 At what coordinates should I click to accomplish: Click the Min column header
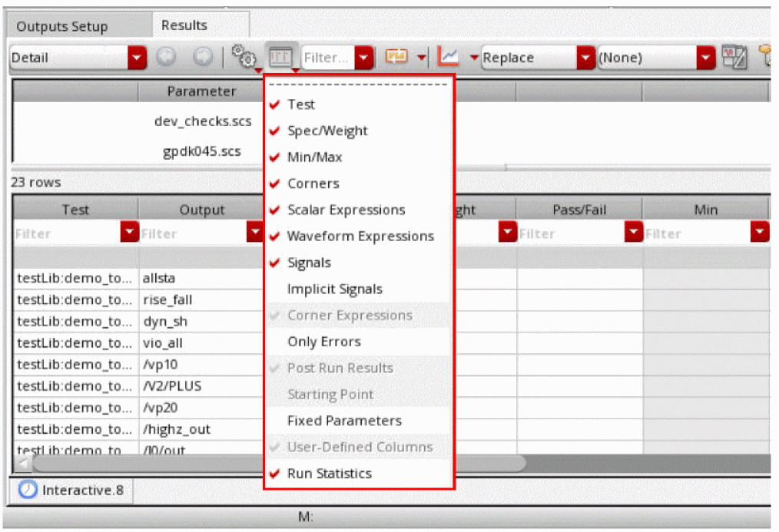pyautogui.click(x=705, y=210)
